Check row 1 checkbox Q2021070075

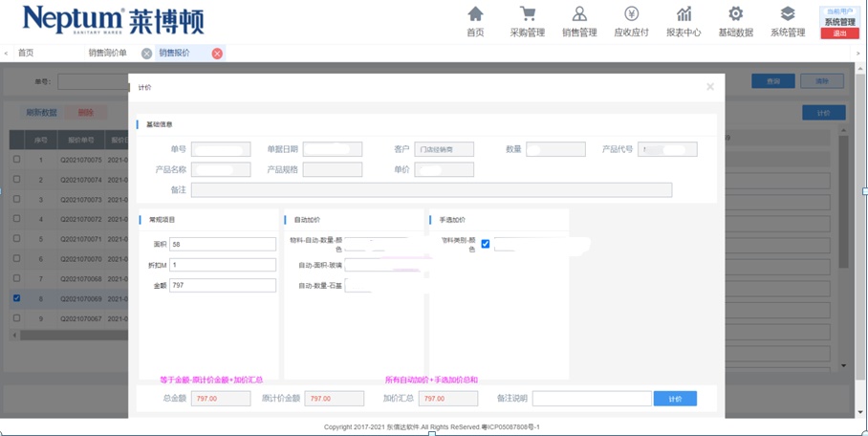(16, 160)
